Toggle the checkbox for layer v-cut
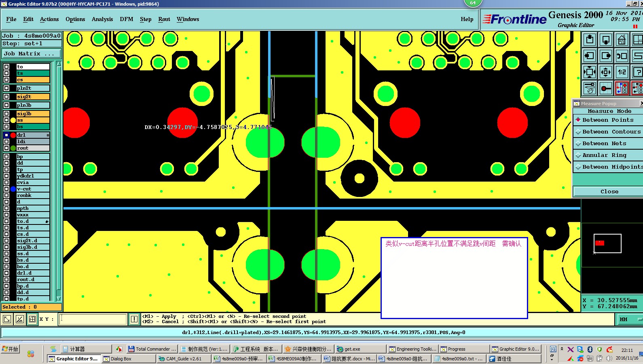 tap(6, 189)
